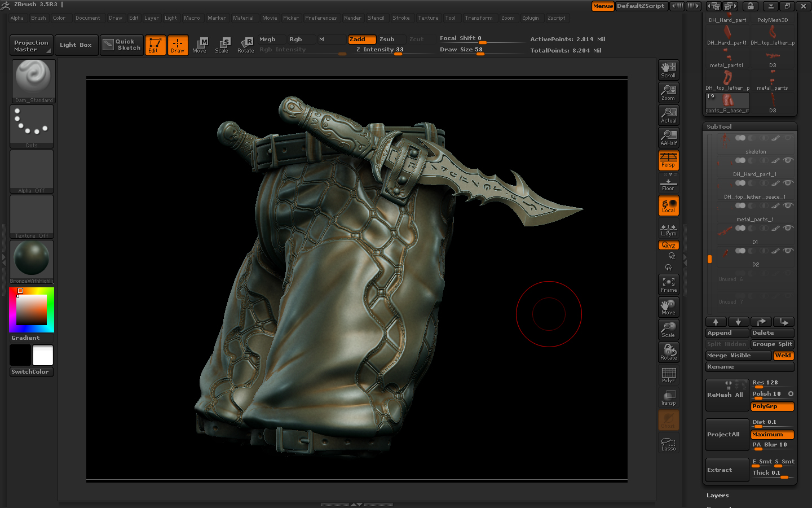Open the Zplugin menu
The width and height of the screenshot is (812, 508).
pos(530,18)
